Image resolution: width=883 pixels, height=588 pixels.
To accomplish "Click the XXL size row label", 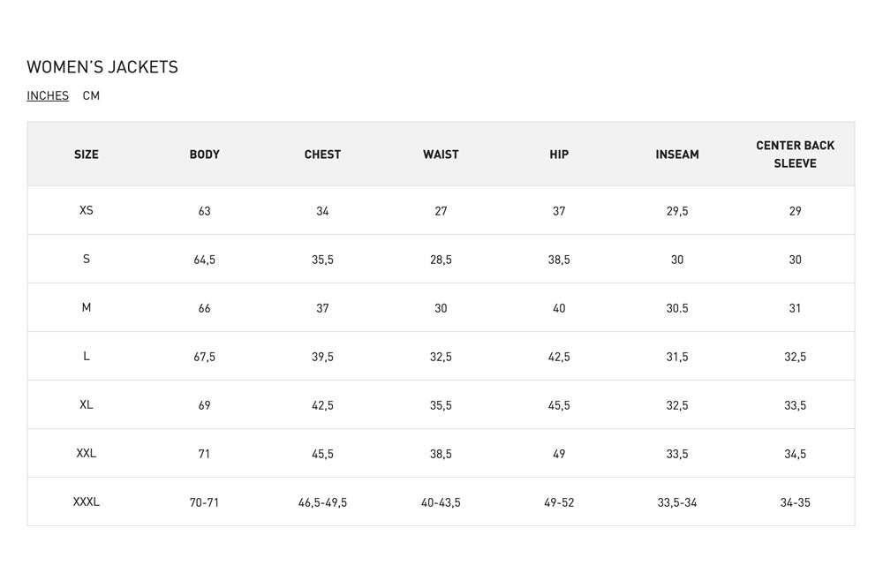I will point(87,453).
